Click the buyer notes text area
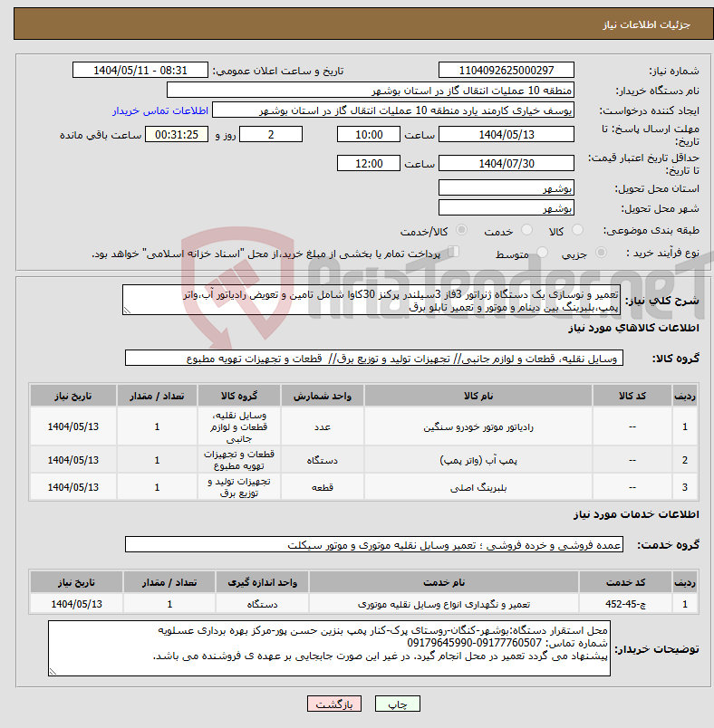Image resolution: width=714 pixels, height=728 pixels. (x=329, y=648)
